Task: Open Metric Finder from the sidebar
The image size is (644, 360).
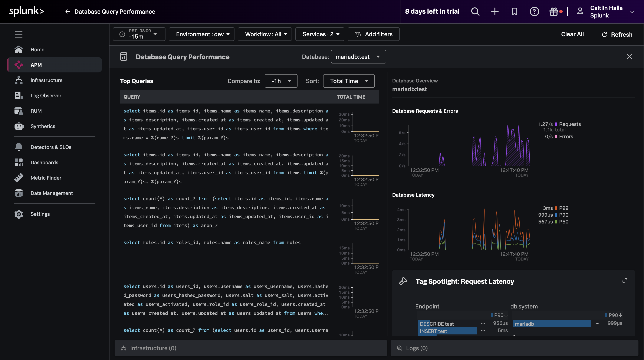Action: [x=46, y=178]
